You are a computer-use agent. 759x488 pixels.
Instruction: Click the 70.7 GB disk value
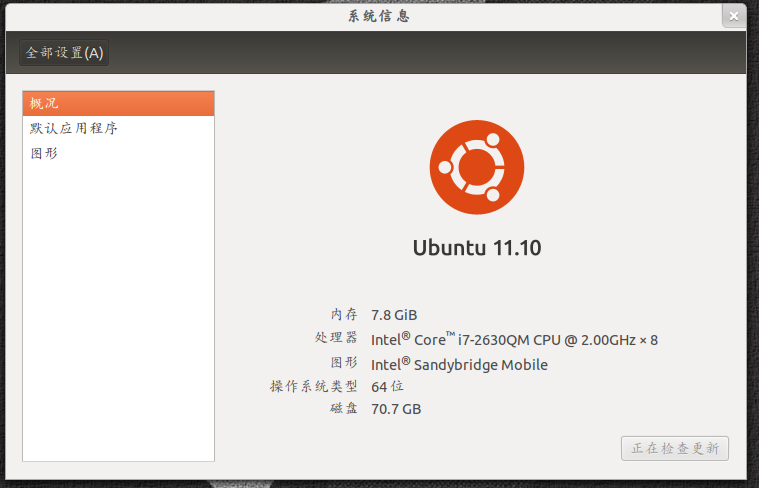396,409
